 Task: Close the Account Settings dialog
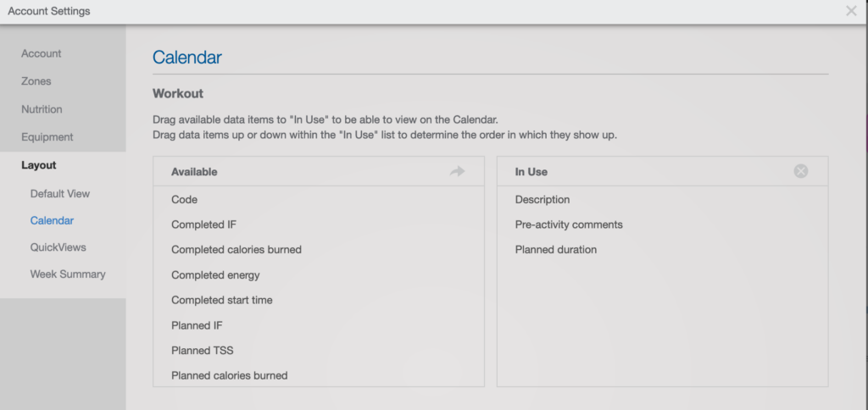click(x=851, y=11)
